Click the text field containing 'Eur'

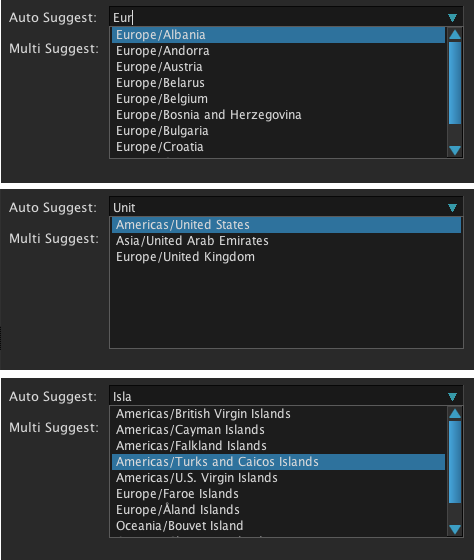(277, 18)
